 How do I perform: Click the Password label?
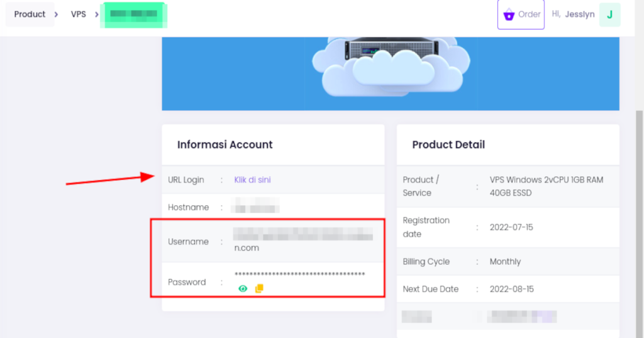click(x=187, y=282)
